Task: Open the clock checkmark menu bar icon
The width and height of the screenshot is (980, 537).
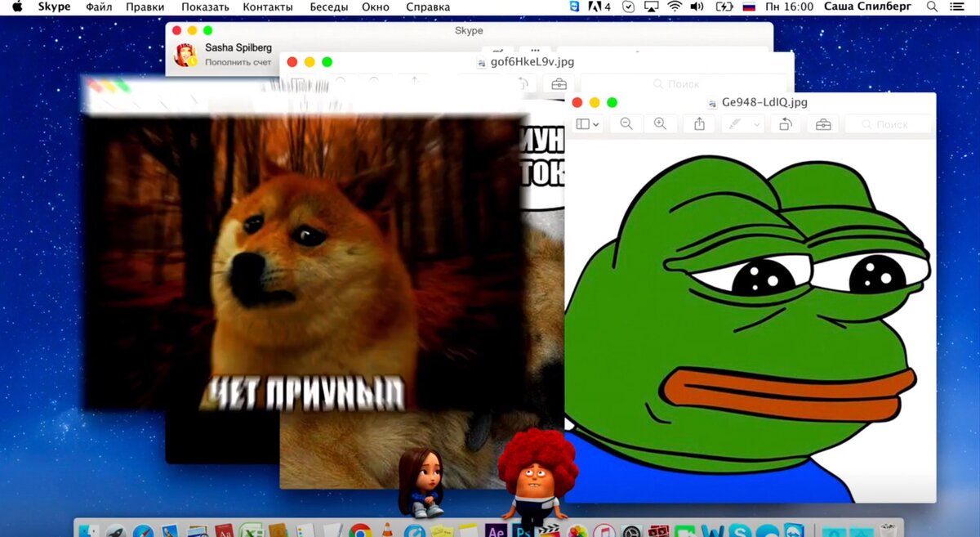Action: point(628,7)
